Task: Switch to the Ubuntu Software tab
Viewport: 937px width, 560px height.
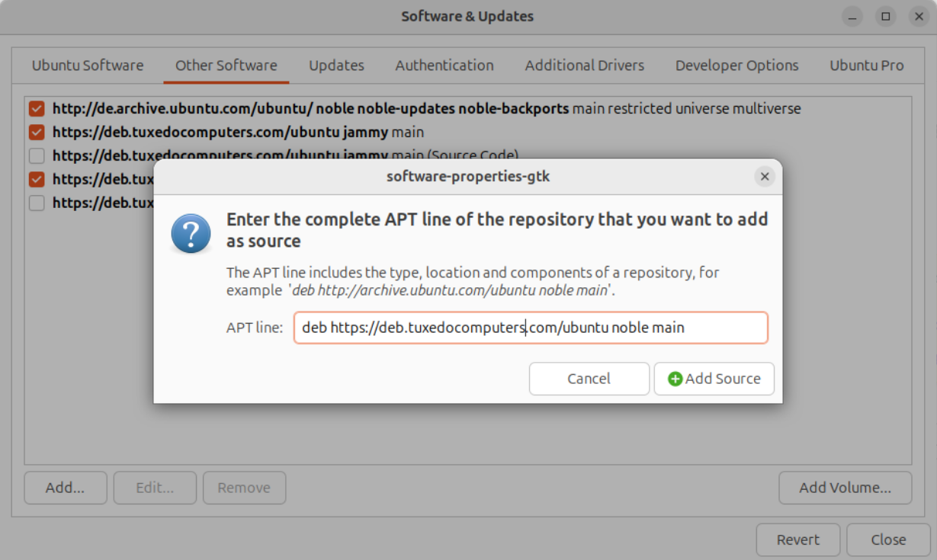Action: [x=88, y=66]
